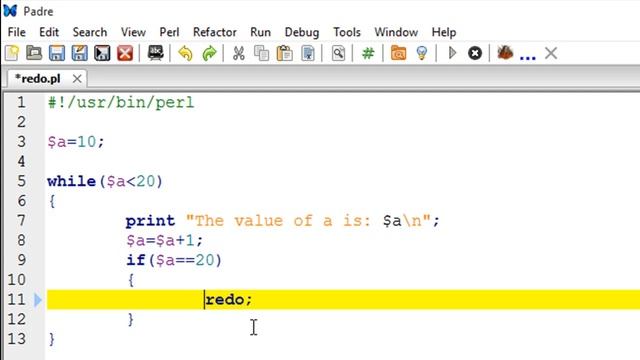The width and height of the screenshot is (640, 360).
Task: Click the Copy icon in toolbar
Action: coord(261,53)
